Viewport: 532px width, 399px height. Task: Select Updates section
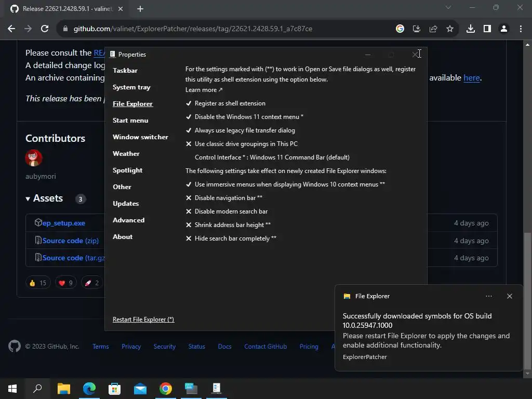click(x=126, y=204)
